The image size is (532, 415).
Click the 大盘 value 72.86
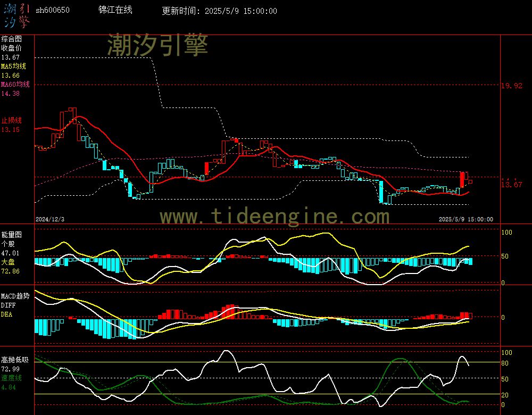(x=11, y=271)
